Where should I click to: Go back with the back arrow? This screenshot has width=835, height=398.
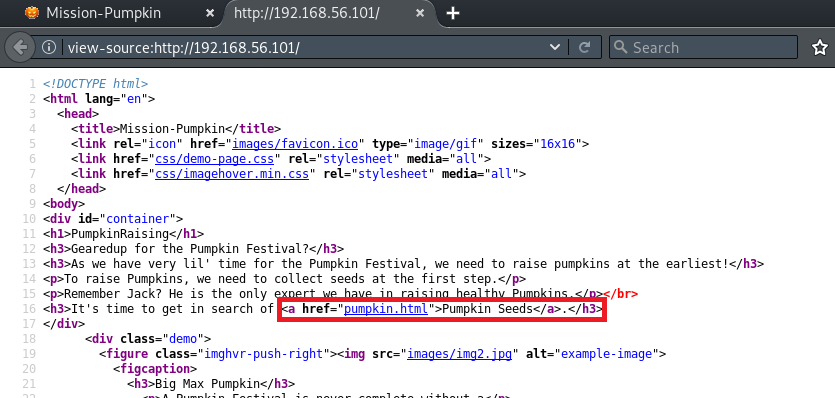point(20,47)
